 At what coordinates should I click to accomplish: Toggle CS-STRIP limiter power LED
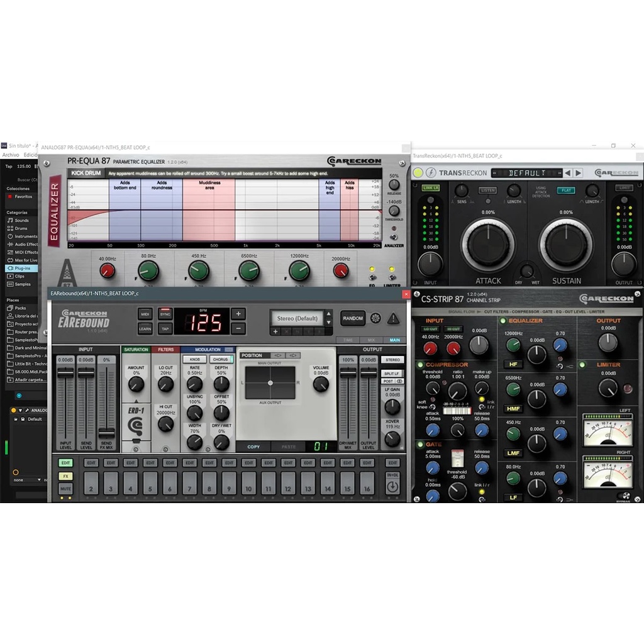(x=582, y=364)
